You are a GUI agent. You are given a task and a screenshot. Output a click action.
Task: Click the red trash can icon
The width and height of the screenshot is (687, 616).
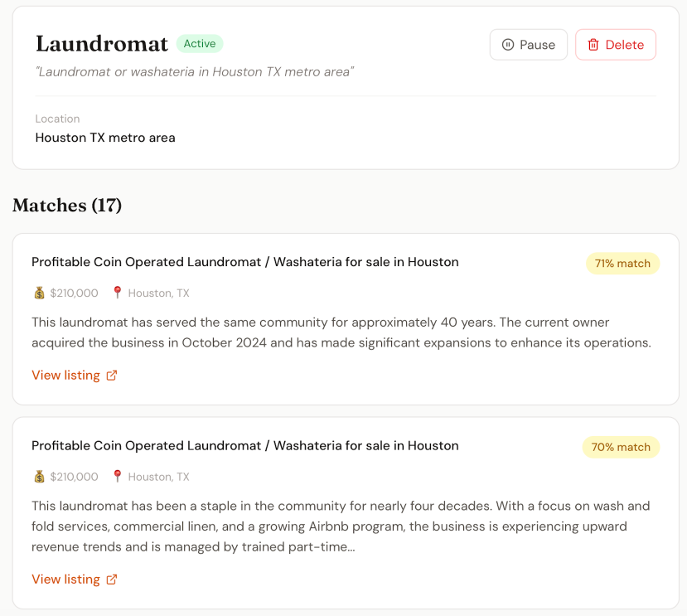(593, 45)
